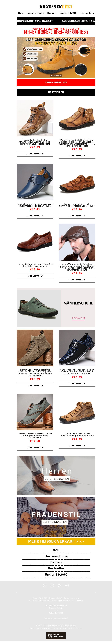The image size is (112, 644).
Task: Select Under 39.99€ in top navigation
Action: pyautogui.click(x=68, y=13)
